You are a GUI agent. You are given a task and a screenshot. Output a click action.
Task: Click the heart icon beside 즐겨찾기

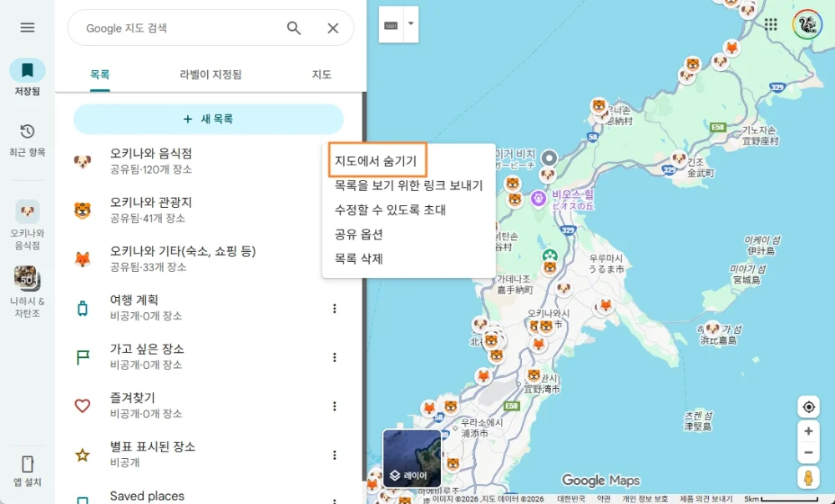tap(83, 406)
